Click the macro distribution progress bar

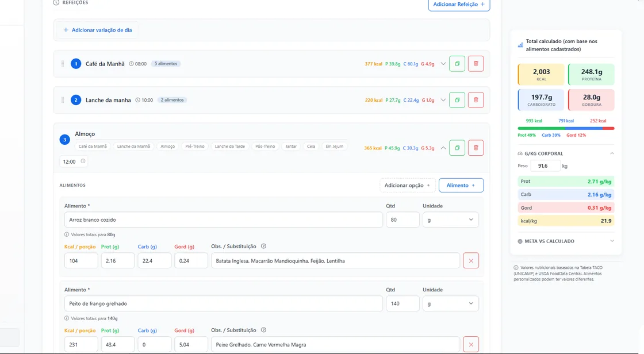click(566, 129)
